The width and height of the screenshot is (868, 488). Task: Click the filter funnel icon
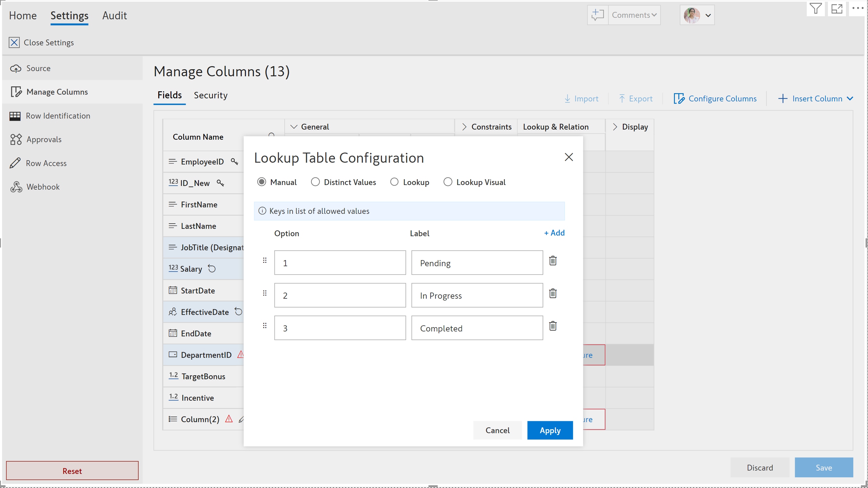(x=815, y=9)
